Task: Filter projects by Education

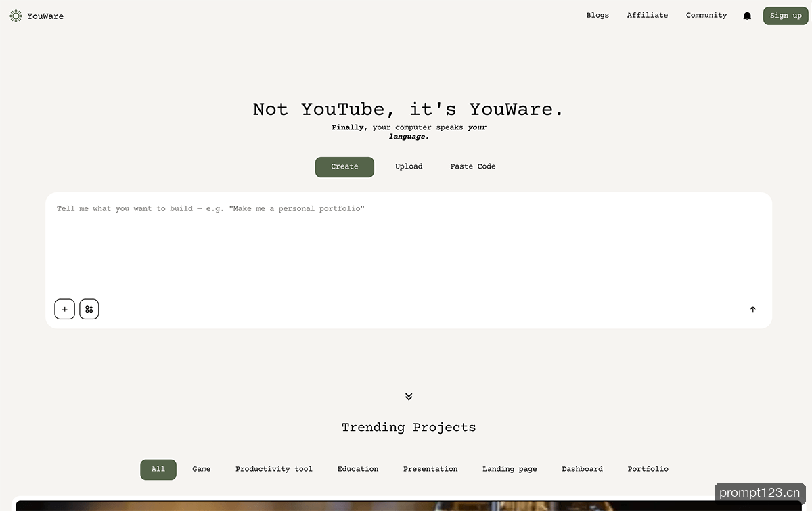Action: pyautogui.click(x=358, y=469)
